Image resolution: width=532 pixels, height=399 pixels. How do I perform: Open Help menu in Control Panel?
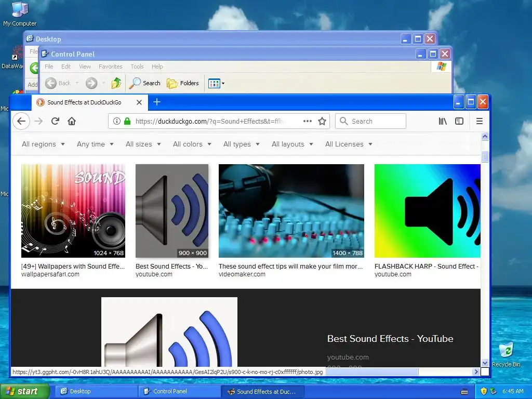click(157, 66)
